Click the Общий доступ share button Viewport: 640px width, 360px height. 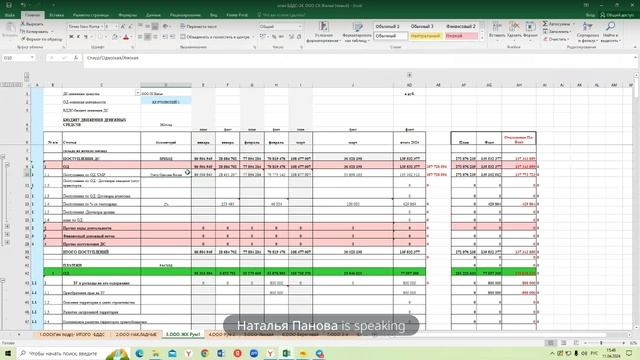617,15
